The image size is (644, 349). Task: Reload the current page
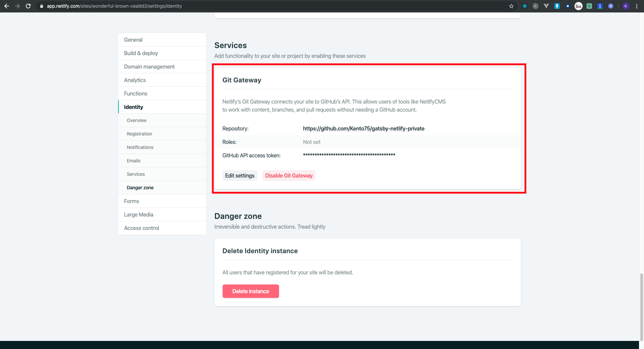(28, 6)
